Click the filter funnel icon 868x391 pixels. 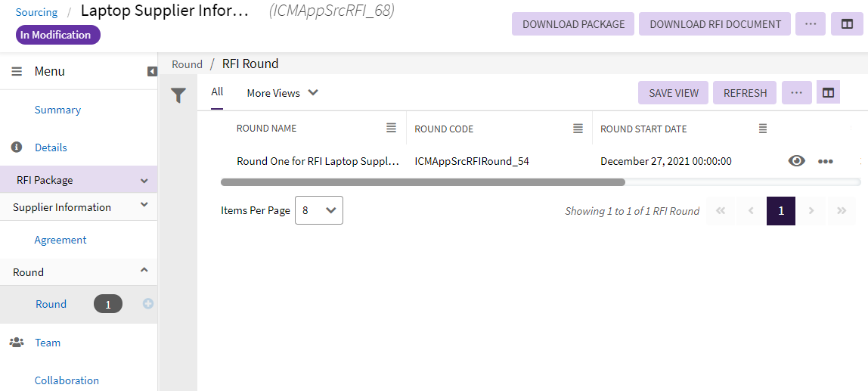click(178, 95)
